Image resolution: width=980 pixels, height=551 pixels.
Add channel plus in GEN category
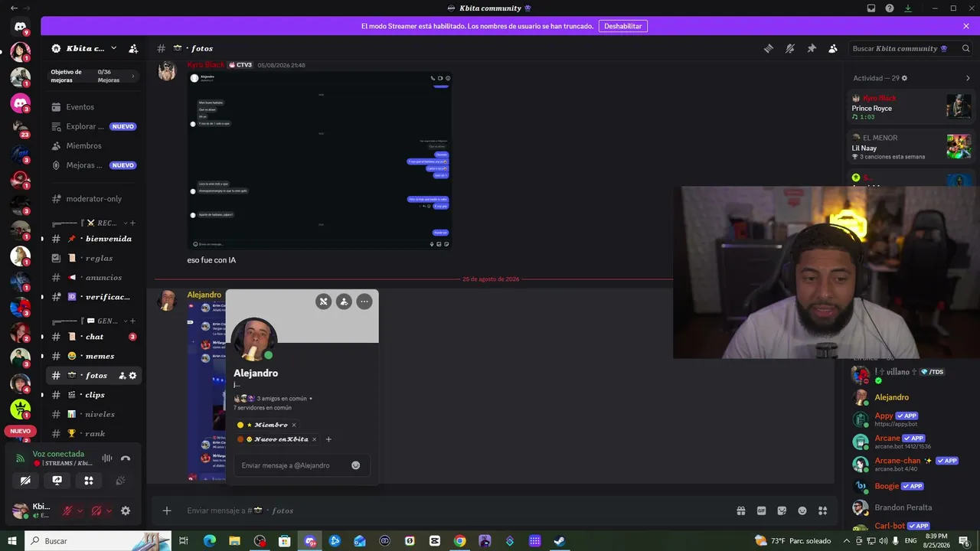click(132, 321)
